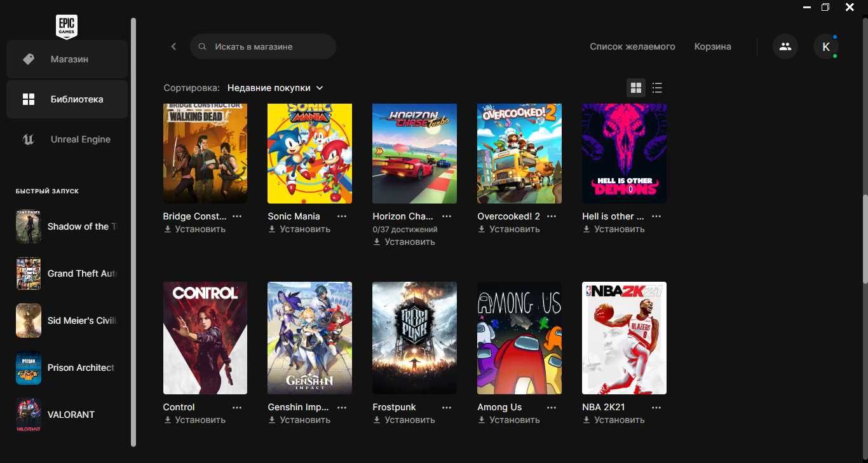The height and width of the screenshot is (463, 868).
Task: Open options menu for Hell is other
Action: point(656,216)
